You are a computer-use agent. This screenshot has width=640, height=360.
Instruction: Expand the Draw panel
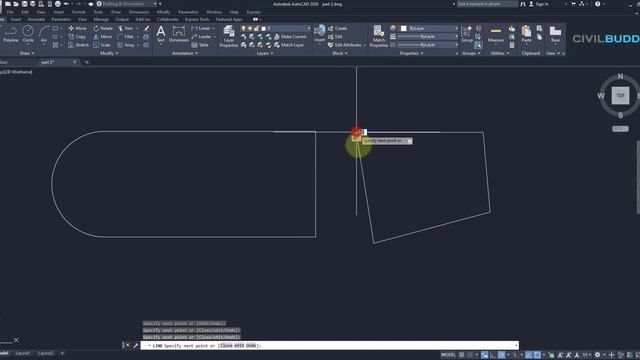27,53
